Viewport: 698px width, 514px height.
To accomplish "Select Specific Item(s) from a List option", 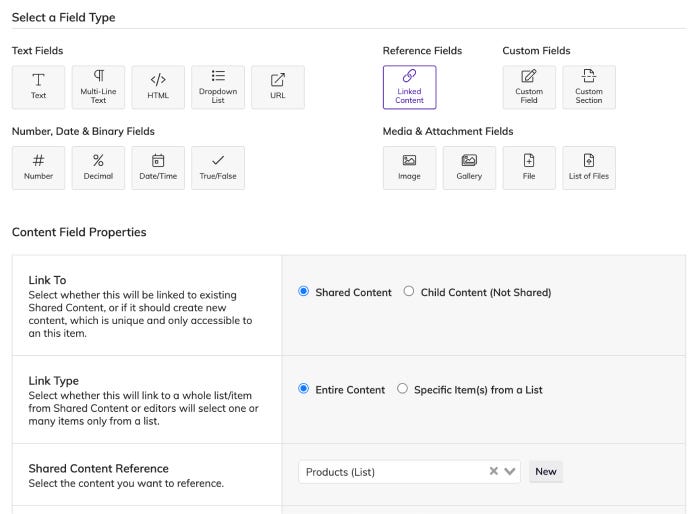I will pyautogui.click(x=402, y=389).
